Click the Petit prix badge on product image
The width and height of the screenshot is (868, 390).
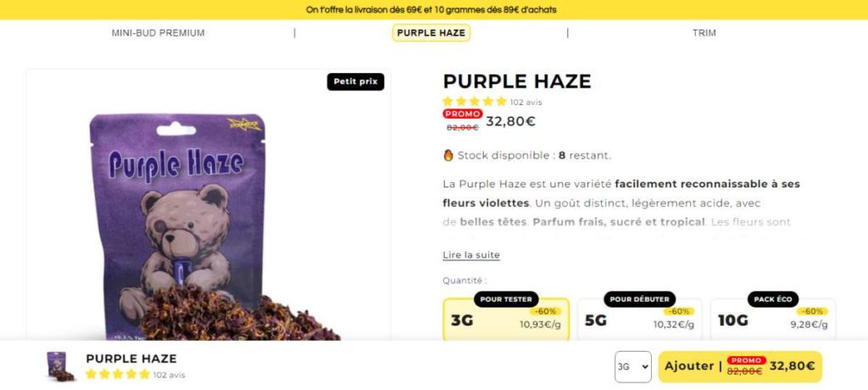[x=355, y=81]
